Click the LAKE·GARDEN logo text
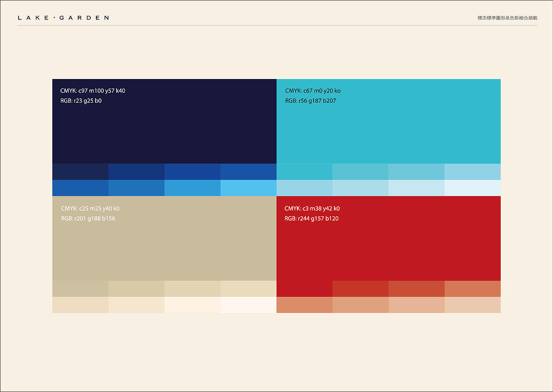The width and height of the screenshot is (553, 392). click(x=64, y=18)
